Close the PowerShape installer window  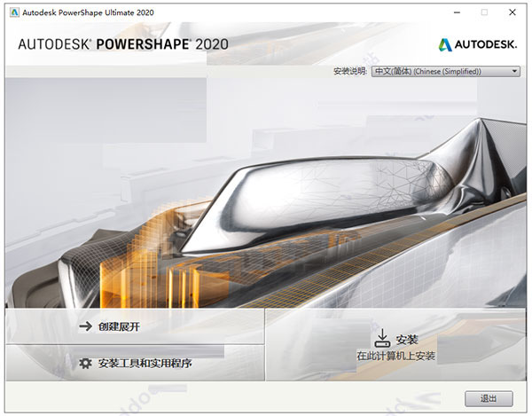coord(512,12)
